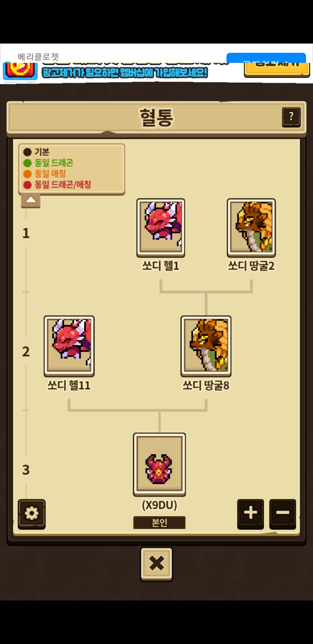Click the 본인 label button
This screenshot has height=644, width=313.
(159, 522)
